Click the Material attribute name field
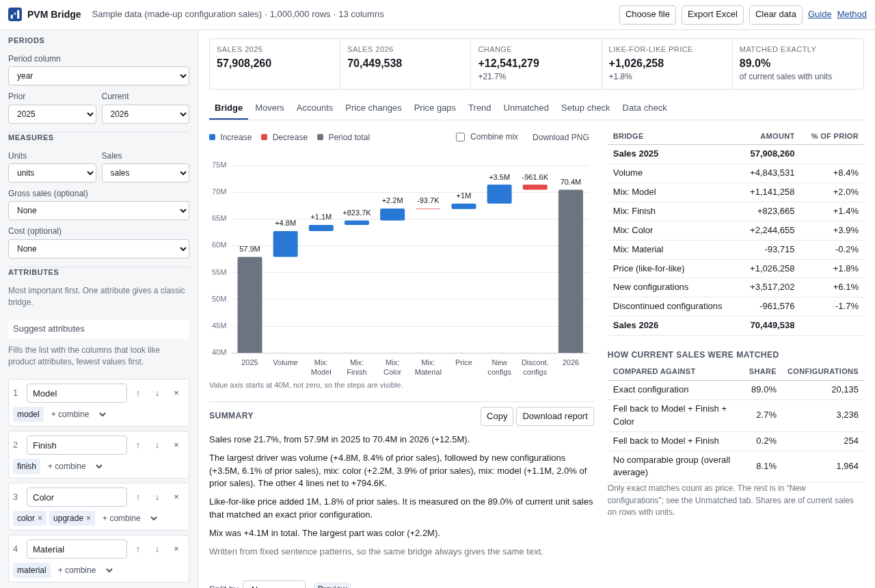875x588 pixels. point(77,549)
